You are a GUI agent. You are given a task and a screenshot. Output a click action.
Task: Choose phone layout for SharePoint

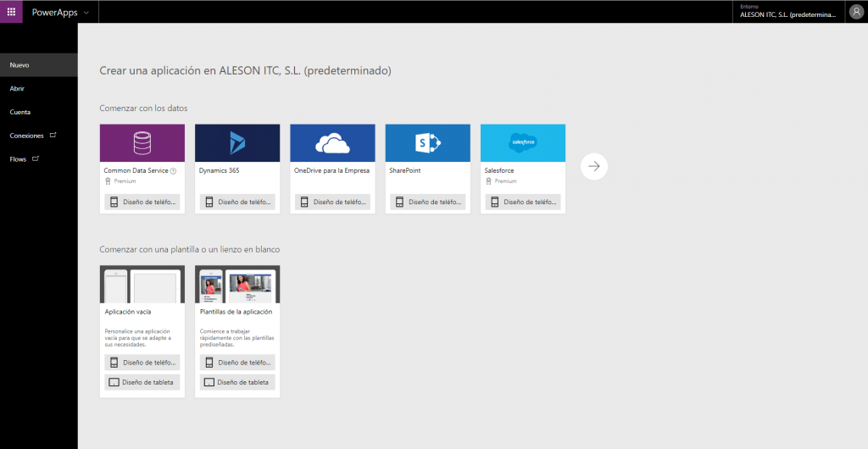[x=428, y=202]
